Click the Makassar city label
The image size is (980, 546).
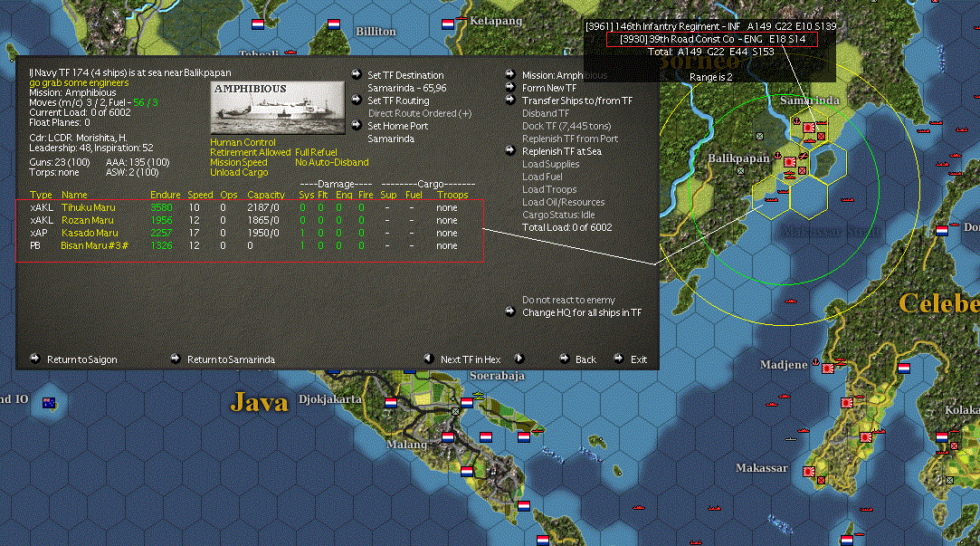pyautogui.click(x=761, y=468)
